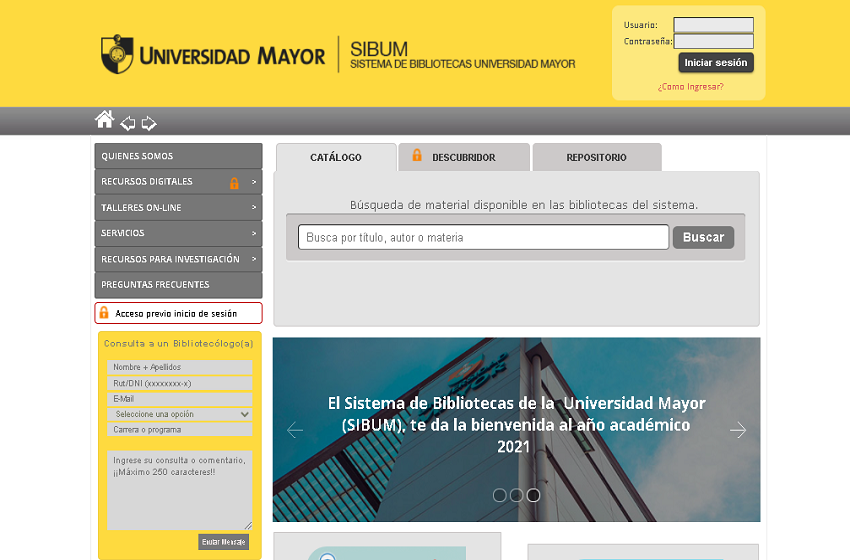
Task: Open Talleres On-Line menu item
Action: click(178, 208)
